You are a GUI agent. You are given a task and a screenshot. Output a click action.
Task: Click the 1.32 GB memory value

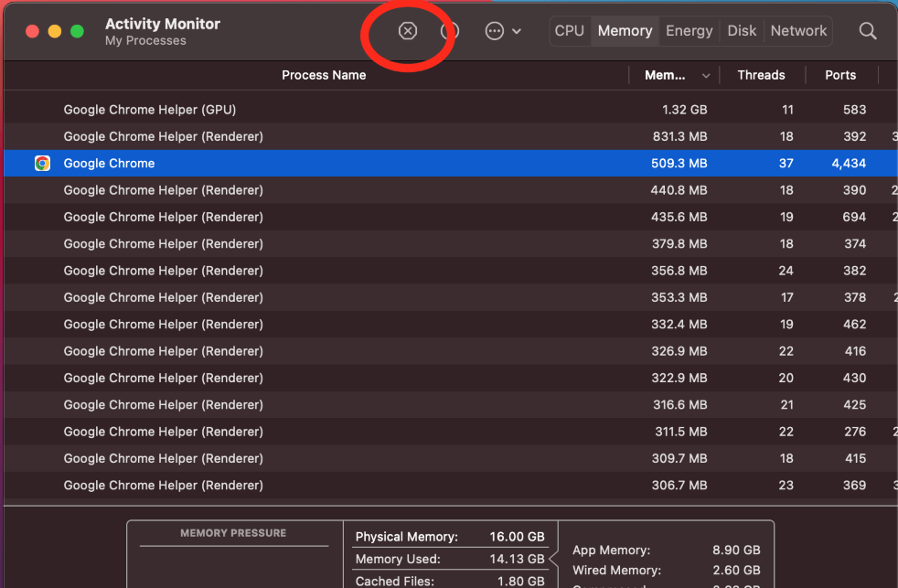[684, 110]
